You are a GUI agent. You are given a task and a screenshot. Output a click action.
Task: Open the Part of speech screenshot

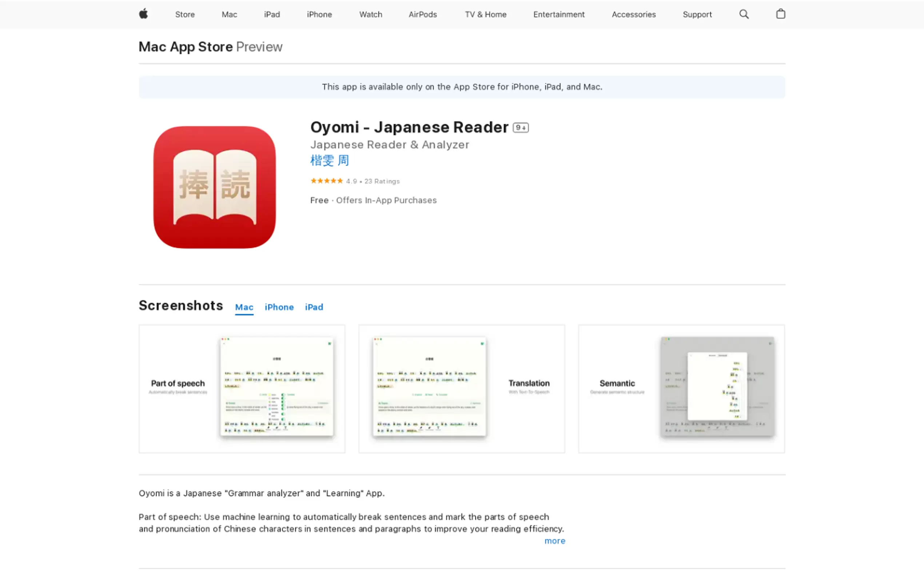(x=242, y=388)
